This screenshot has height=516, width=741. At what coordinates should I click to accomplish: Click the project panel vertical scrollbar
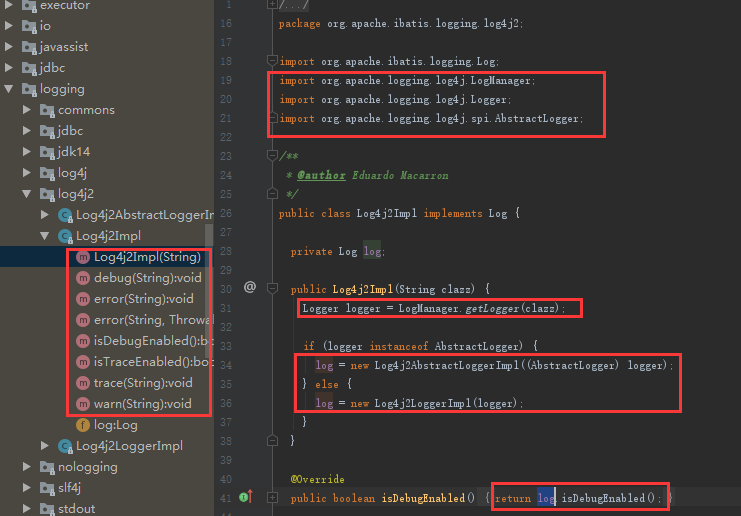click(210, 300)
